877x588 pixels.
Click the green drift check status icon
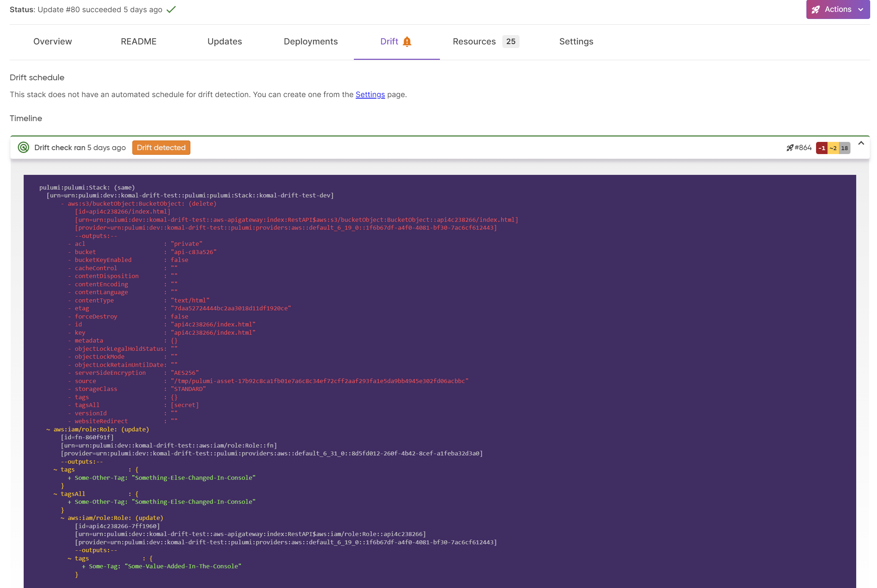click(23, 147)
